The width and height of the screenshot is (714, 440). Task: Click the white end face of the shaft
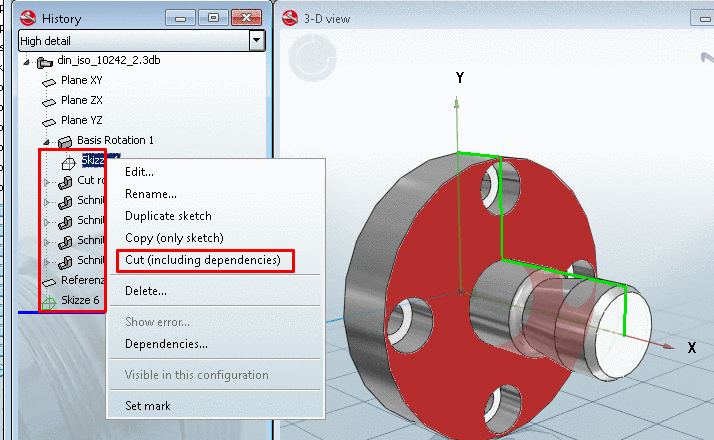coord(624,333)
